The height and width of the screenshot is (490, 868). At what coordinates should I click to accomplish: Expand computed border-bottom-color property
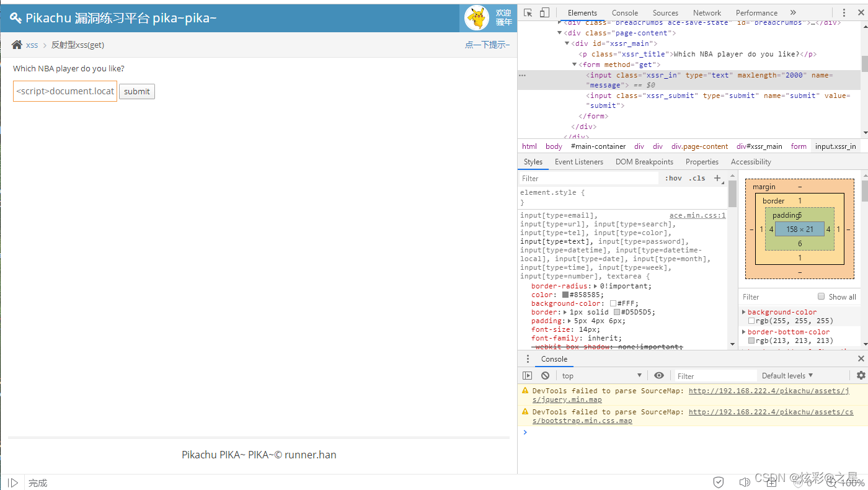[744, 332]
